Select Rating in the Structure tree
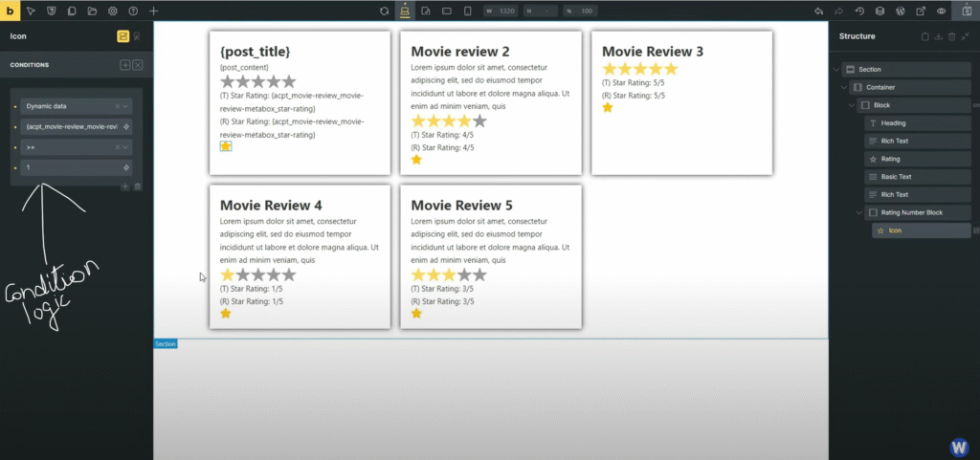Viewport: 980px width, 460px height. (x=918, y=159)
